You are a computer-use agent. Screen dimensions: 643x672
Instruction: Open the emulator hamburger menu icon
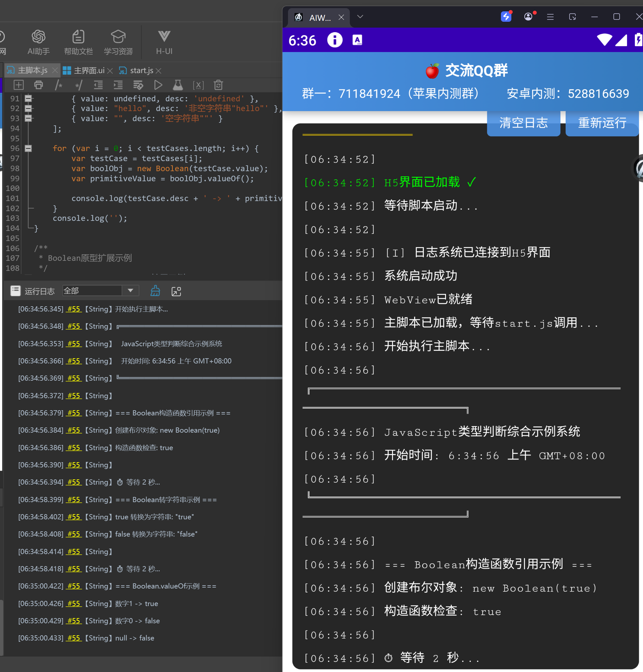[550, 17]
